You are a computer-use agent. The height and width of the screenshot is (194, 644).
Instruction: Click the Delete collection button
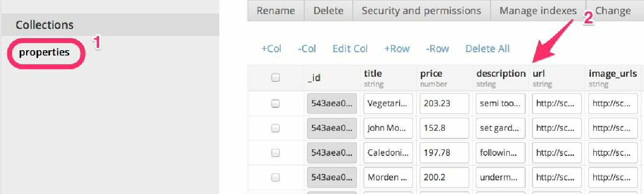(x=329, y=11)
